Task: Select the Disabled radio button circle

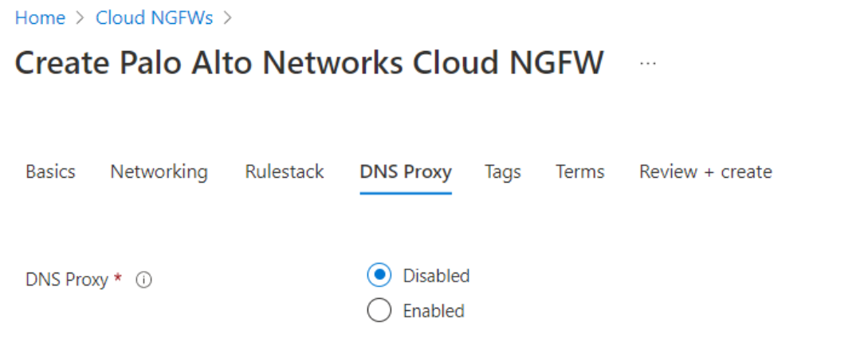Action: pyautogui.click(x=379, y=276)
